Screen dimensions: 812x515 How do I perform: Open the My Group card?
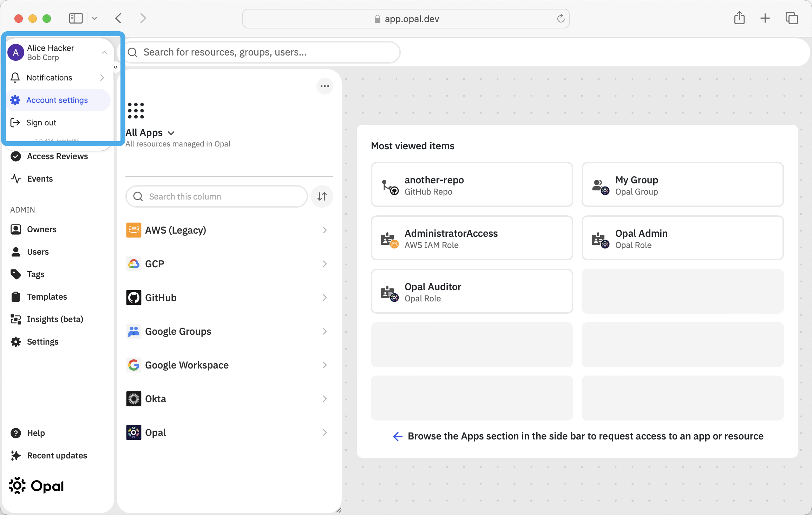click(682, 185)
